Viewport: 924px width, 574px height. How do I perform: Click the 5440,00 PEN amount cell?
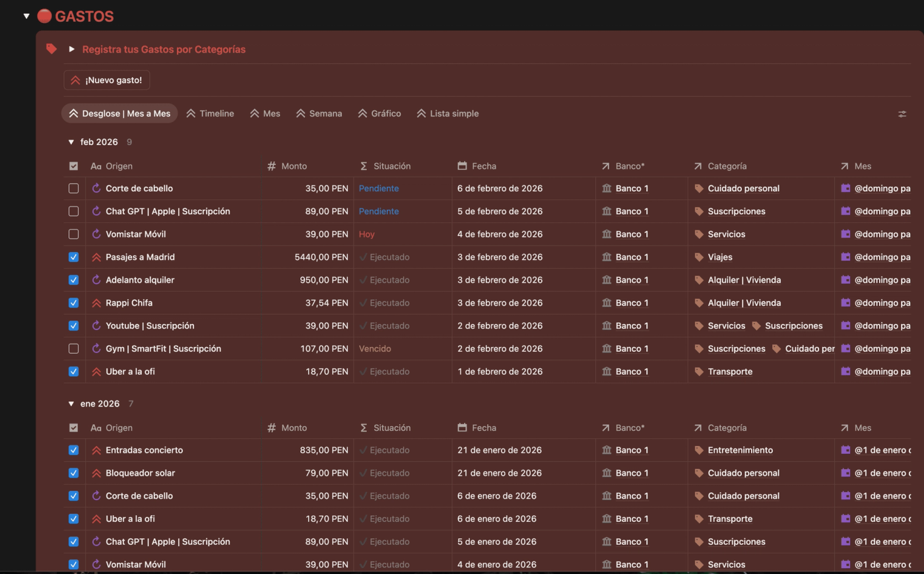click(x=321, y=257)
